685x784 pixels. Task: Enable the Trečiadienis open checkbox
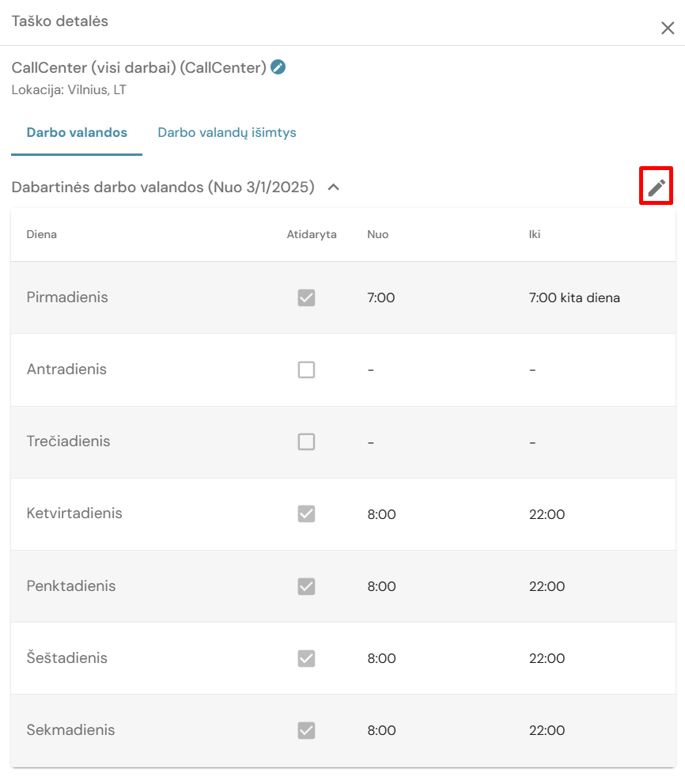click(306, 441)
